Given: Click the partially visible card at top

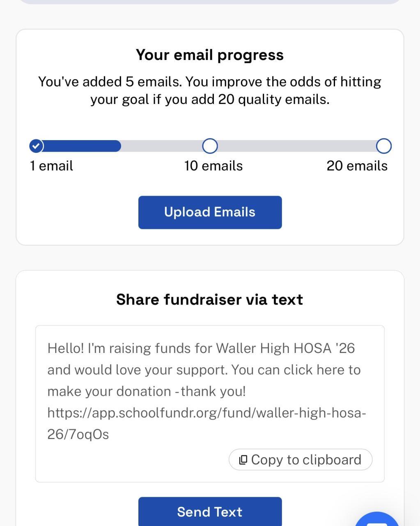Looking at the screenshot, I should [x=210, y=2].
